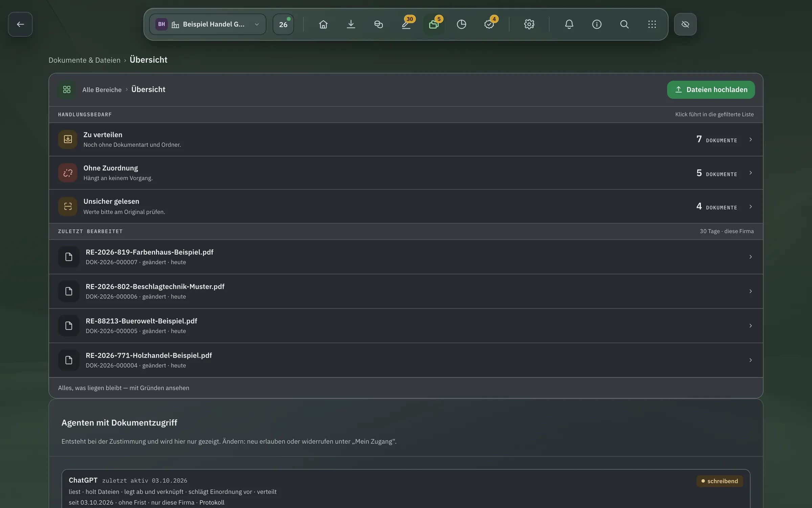Viewport: 812px width, 508px height.
Task: Open Protokoll link in ChatGPT card
Action: click(212, 502)
